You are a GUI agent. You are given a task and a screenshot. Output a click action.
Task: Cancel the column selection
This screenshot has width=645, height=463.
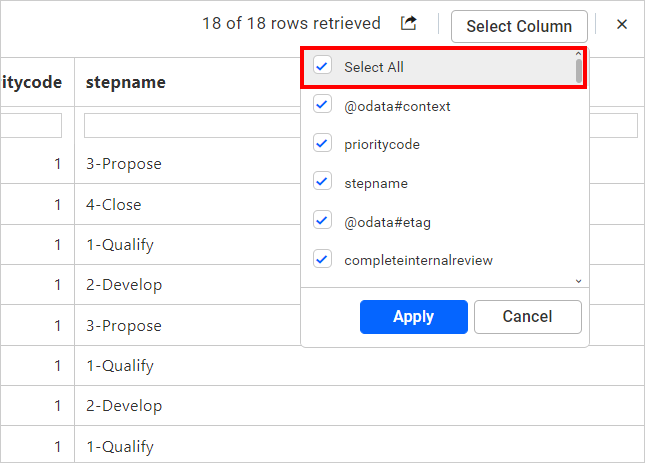(528, 317)
